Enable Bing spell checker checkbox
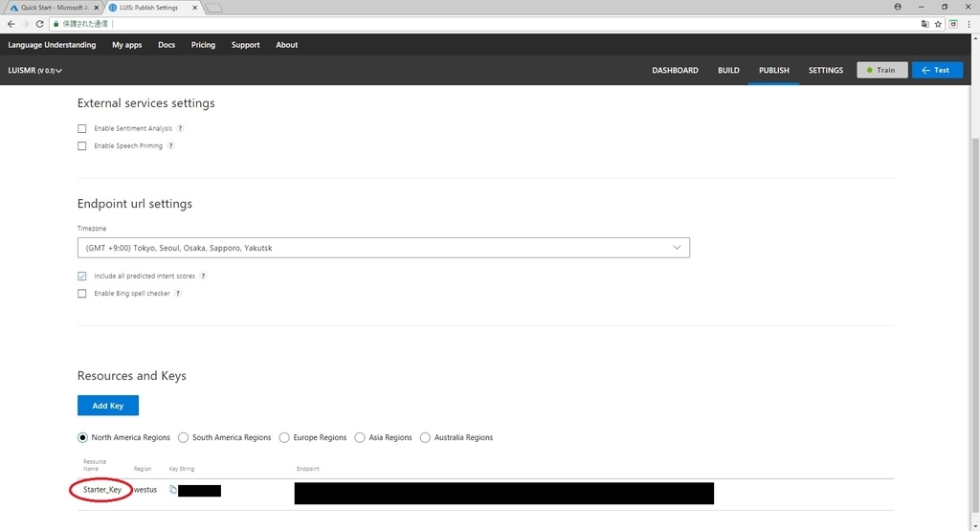980x531 pixels. click(x=82, y=294)
